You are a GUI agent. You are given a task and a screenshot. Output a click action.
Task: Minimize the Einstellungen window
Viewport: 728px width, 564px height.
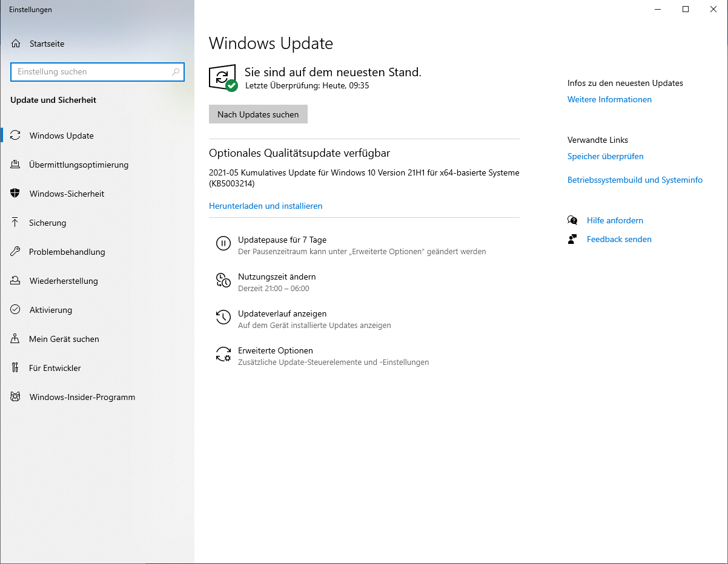pos(658,9)
